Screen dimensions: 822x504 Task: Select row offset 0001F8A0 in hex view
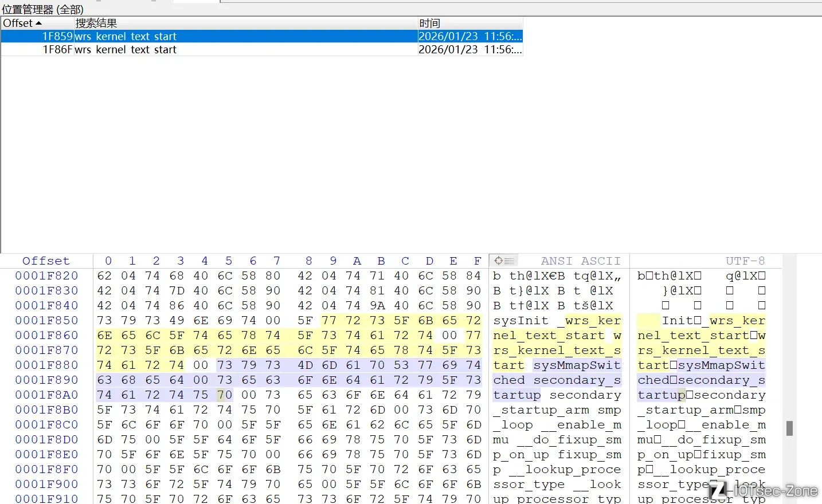pyautogui.click(x=46, y=395)
